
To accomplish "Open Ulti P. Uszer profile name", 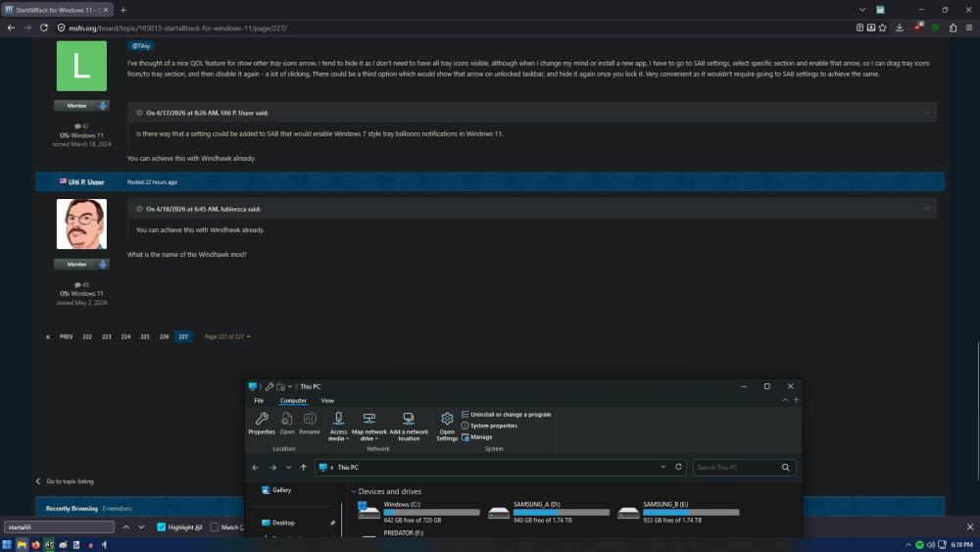I will pyautogui.click(x=86, y=182).
